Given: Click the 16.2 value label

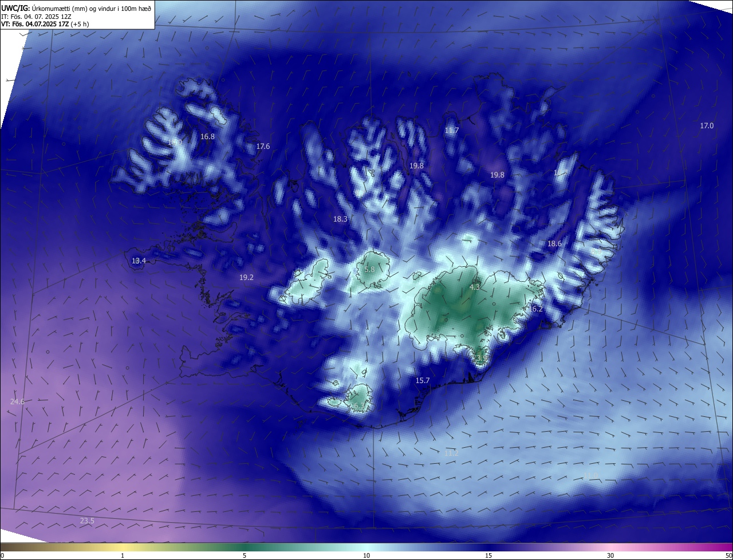Looking at the screenshot, I should [x=535, y=309].
